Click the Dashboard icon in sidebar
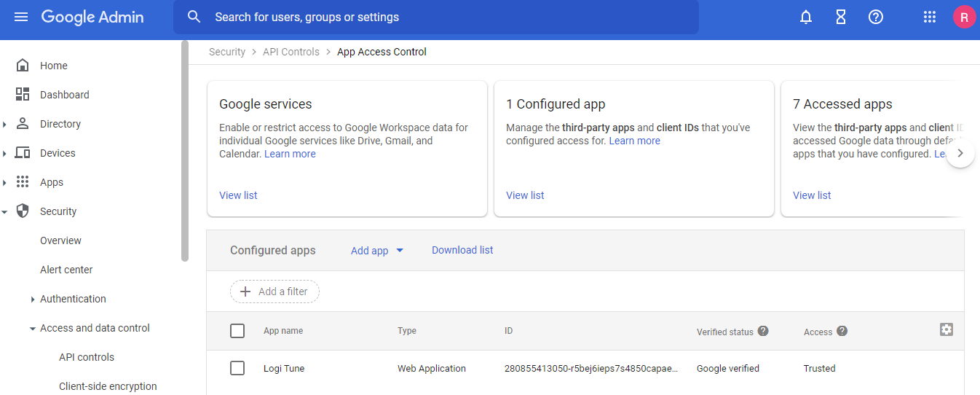The width and height of the screenshot is (980, 395). [x=23, y=94]
